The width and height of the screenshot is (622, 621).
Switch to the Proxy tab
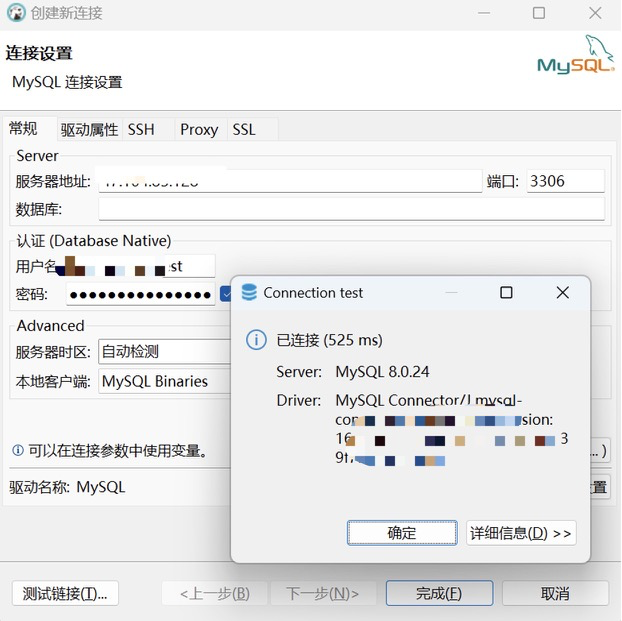pos(199,129)
